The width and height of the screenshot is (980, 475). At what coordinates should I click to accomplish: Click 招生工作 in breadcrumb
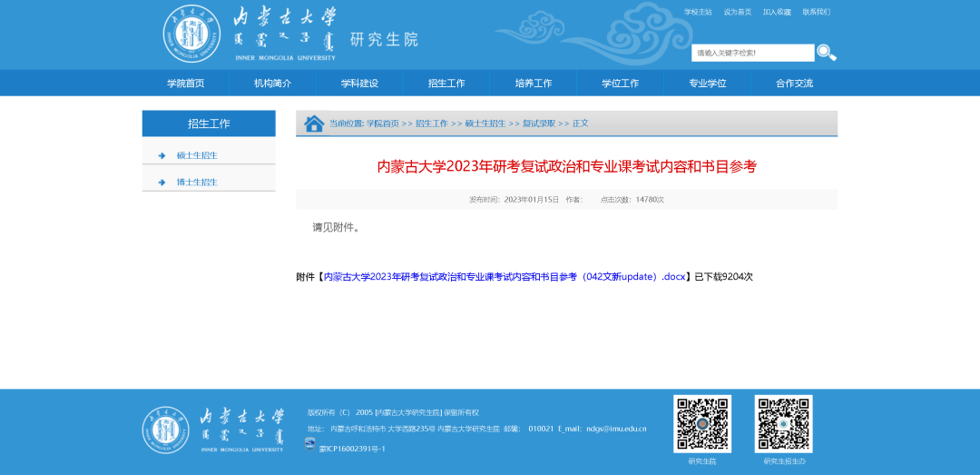(x=432, y=124)
